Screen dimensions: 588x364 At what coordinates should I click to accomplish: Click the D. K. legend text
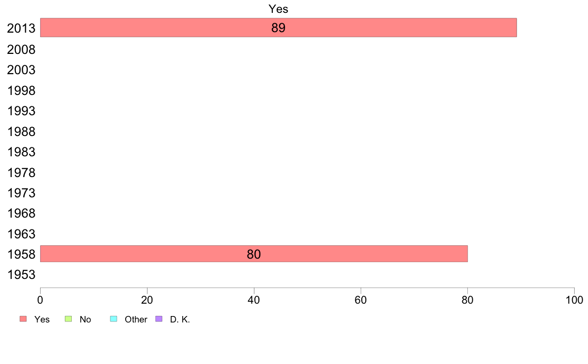pyautogui.click(x=180, y=319)
